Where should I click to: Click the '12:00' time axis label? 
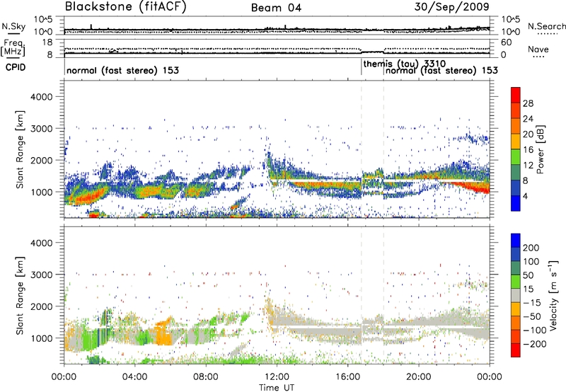[x=277, y=377]
